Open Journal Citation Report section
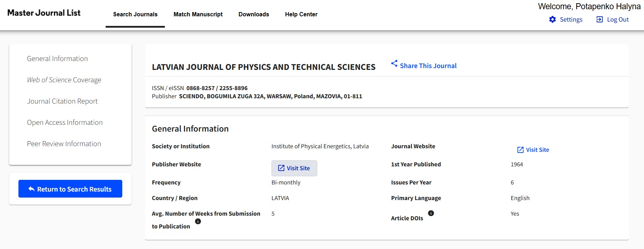 (62, 101)
